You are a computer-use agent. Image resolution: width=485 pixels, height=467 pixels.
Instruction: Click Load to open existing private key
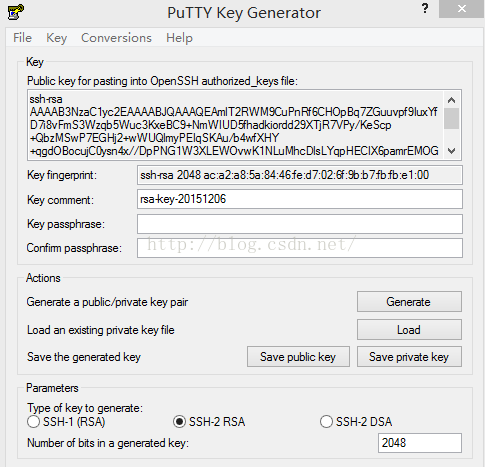(x=409, y=330)
